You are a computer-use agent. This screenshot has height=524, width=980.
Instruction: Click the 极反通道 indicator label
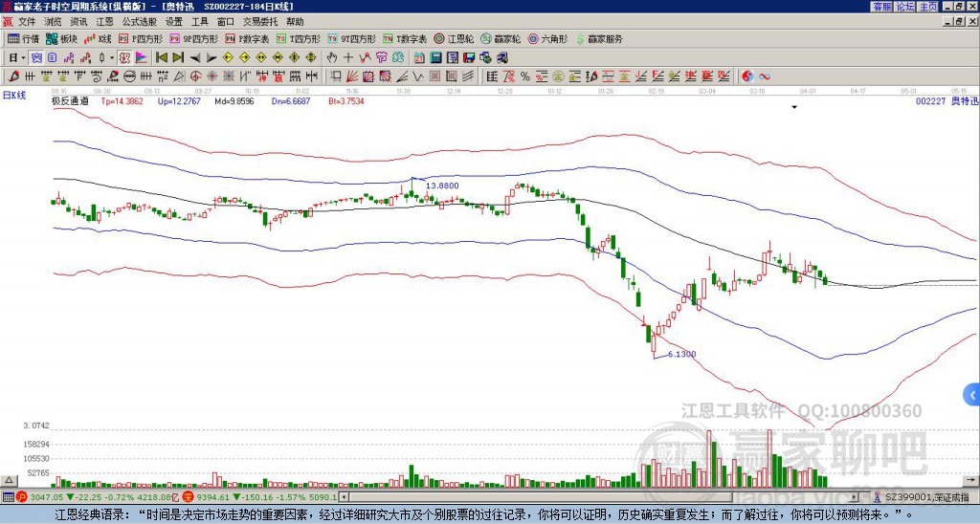[69, 100]
